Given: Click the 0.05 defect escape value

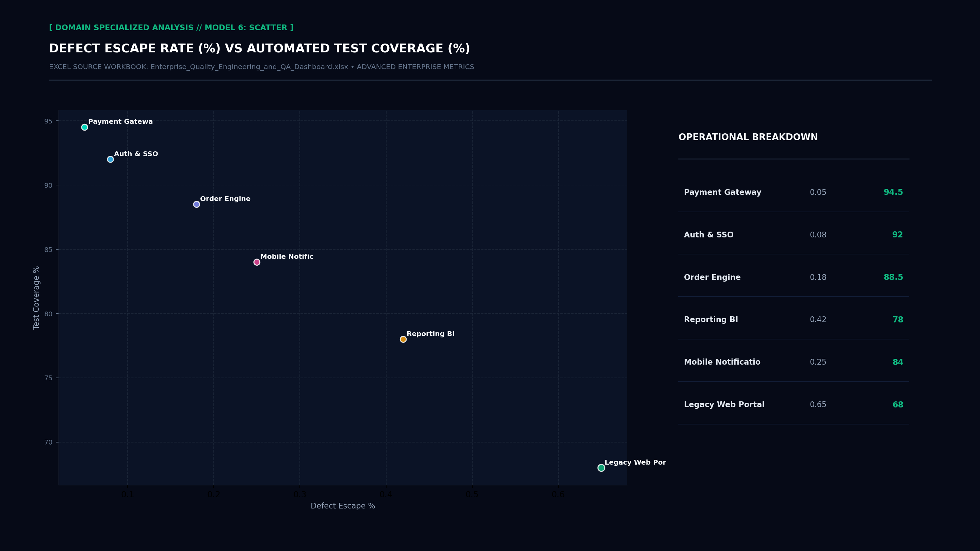Looking at the screenshot, I should (818, 193).
